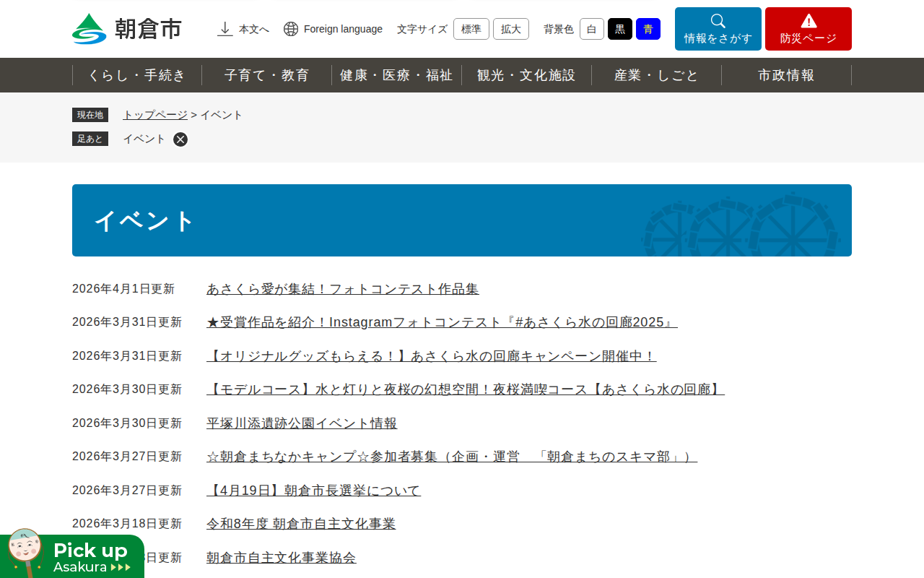Open 平塚川添遺跡公園イベント情報 link

coord(302,423)
